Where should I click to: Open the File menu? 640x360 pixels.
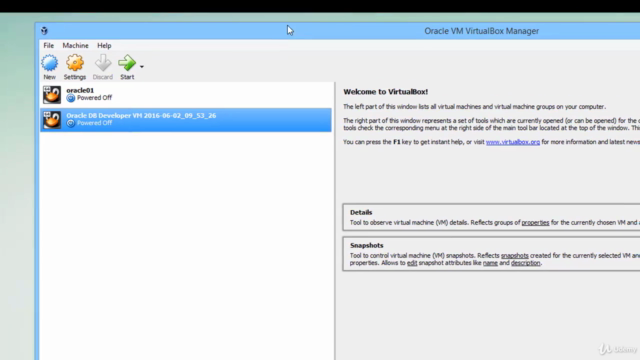49,45
